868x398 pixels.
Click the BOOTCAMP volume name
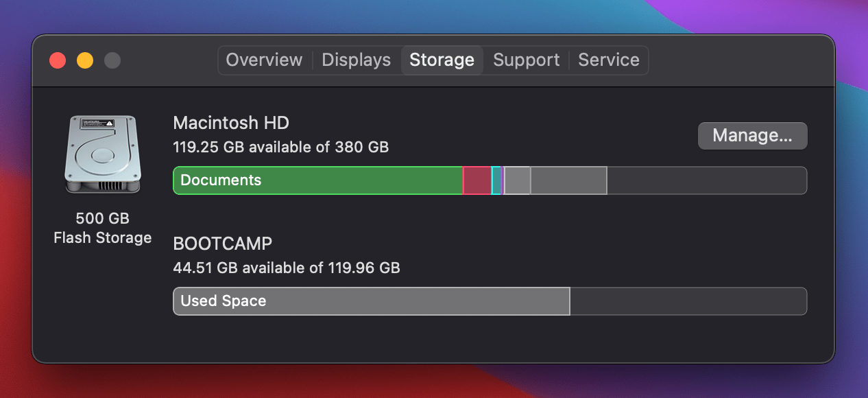click(223, 244)
